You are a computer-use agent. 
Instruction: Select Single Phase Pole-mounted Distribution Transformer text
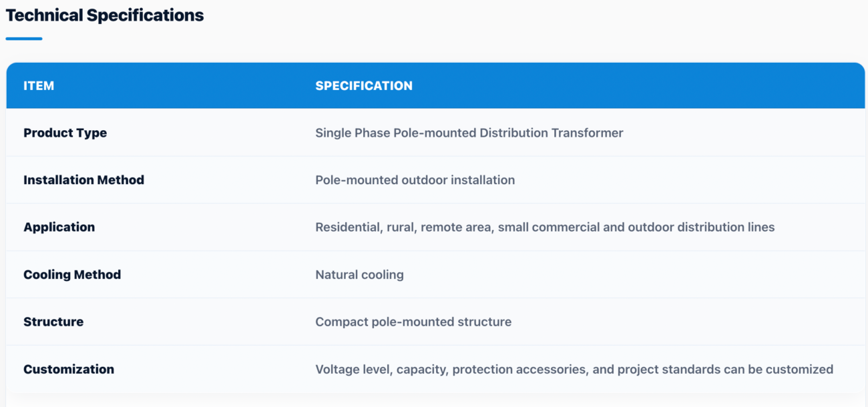(469, 133)
